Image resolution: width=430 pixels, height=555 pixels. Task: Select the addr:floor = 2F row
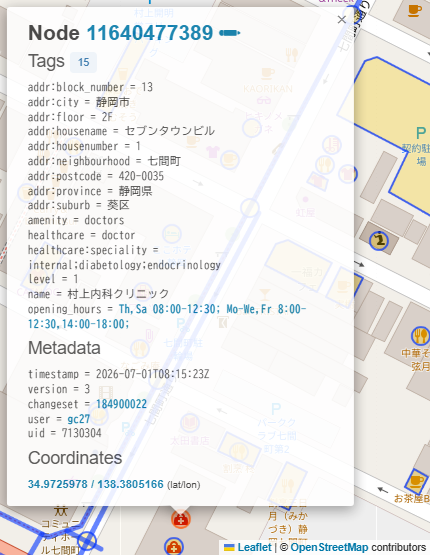(70, 117)
